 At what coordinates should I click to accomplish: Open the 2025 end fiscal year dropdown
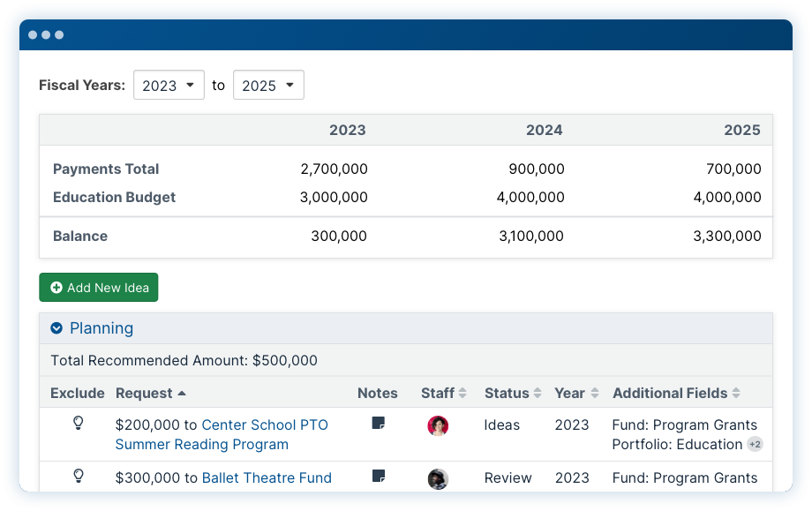coord(268,85)
